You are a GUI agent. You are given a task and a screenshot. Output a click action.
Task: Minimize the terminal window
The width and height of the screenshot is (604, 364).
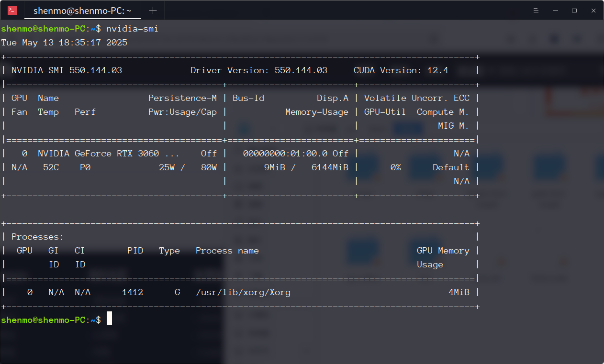(x=556, y=10)
